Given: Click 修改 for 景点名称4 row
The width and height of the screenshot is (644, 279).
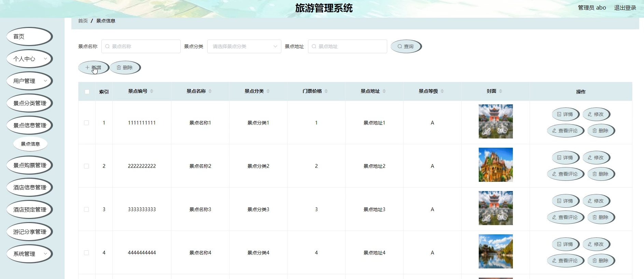Looking at the screenshot, I should click(596, 244).
